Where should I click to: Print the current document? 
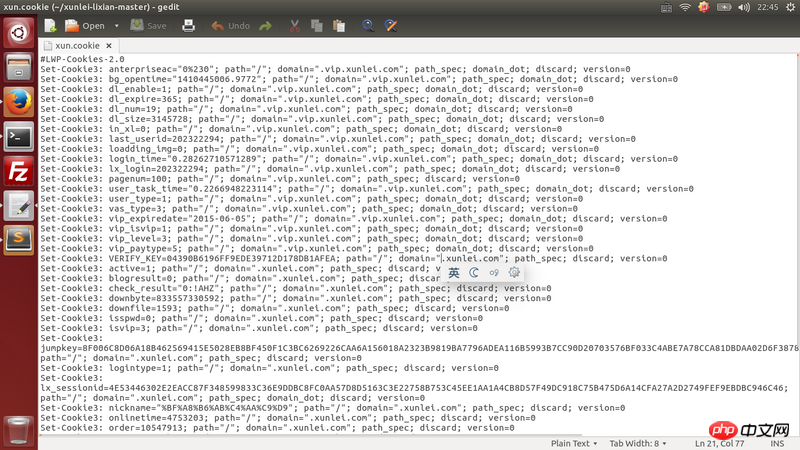[x=188, y=26]
